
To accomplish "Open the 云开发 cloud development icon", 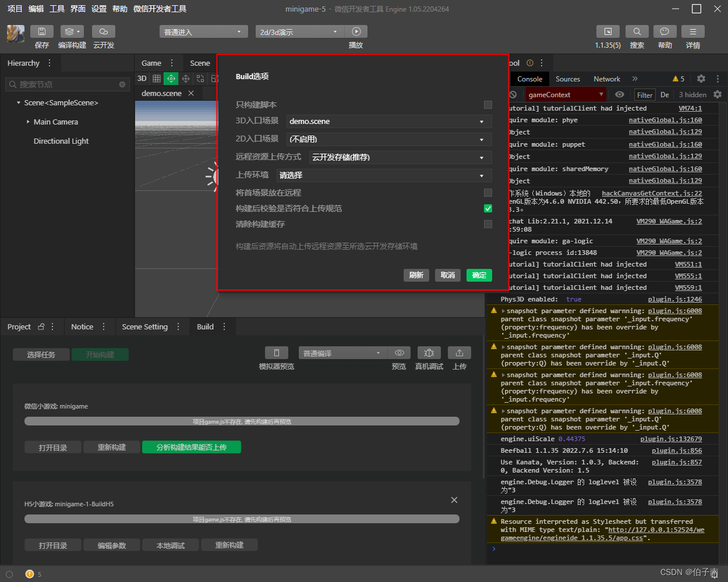I will (104, 31).
